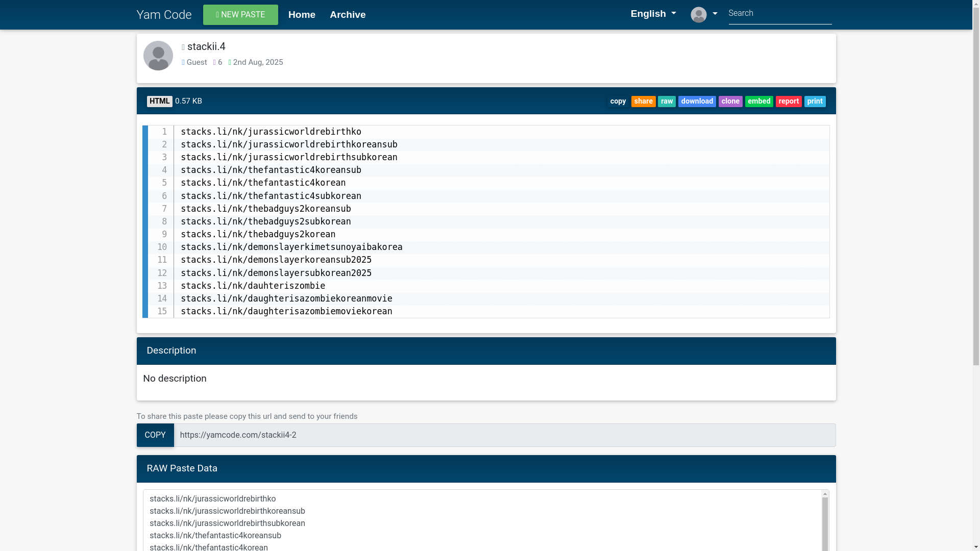Click line 12 demonslayersubkorean2025

tap(276, 273)
